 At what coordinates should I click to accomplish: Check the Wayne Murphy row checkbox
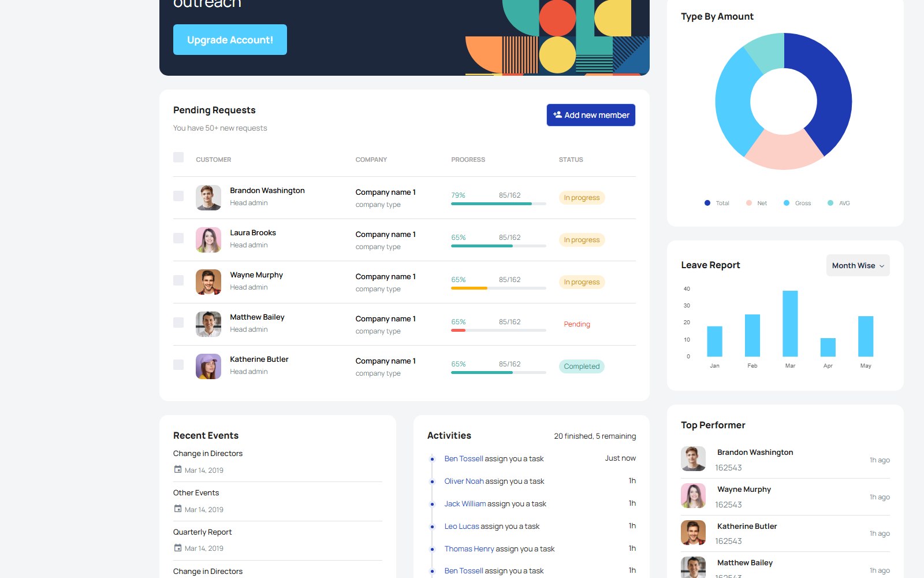coord(178,280)
